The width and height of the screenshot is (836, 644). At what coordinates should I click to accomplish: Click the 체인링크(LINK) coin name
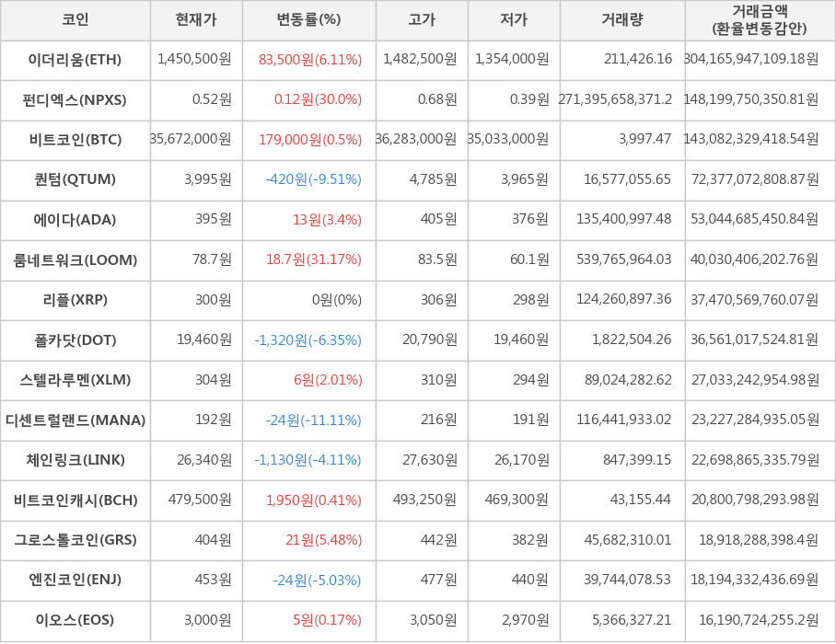75,460
